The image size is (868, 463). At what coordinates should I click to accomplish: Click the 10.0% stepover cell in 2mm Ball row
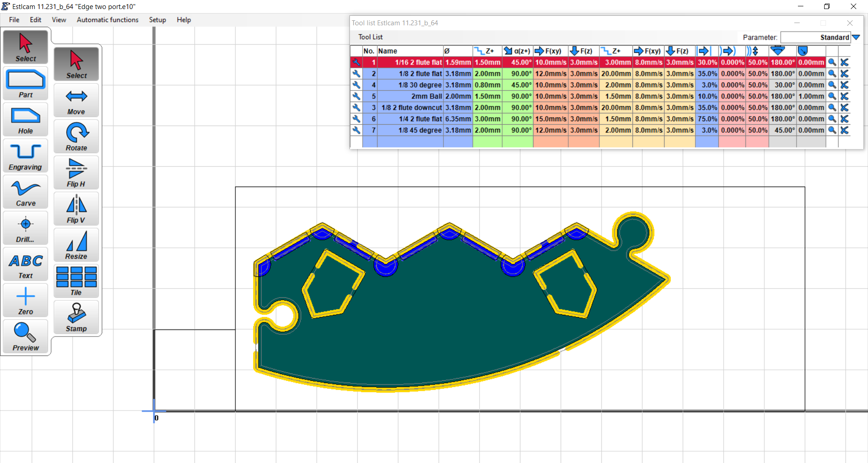point(707,96)
